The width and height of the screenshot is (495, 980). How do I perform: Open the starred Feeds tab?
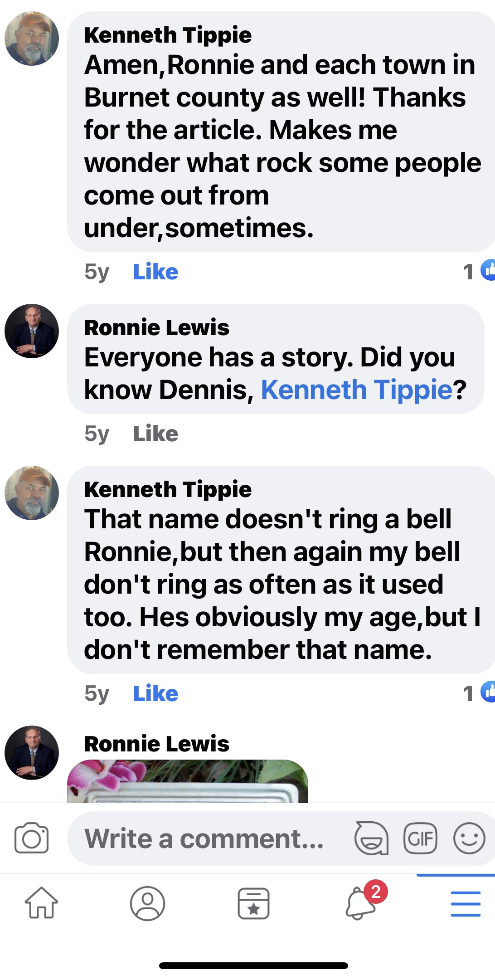[x=253, y=903]
